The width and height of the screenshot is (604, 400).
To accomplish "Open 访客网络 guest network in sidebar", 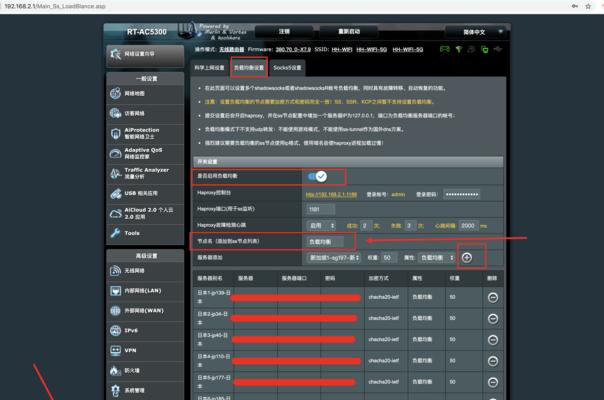I will click(145, 113).
